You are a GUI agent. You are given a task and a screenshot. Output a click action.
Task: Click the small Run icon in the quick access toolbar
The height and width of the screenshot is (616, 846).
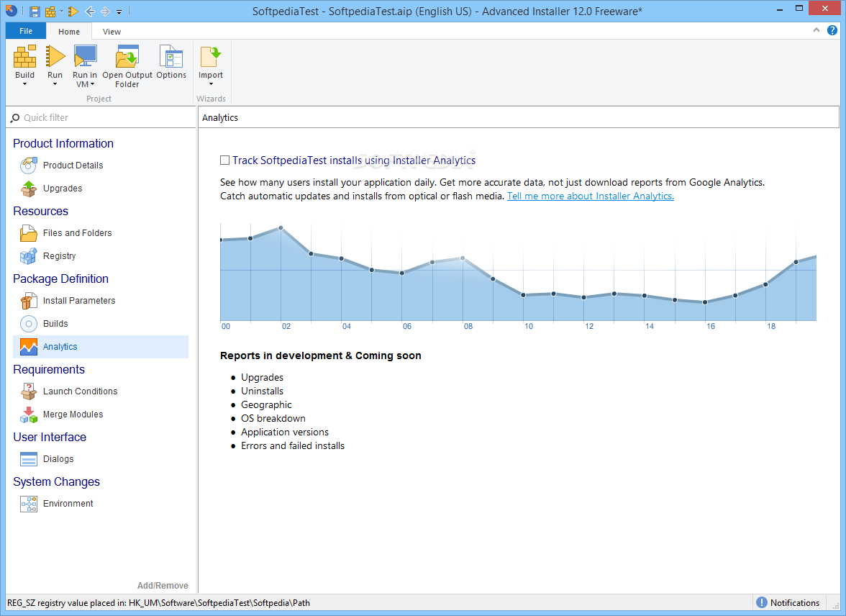coord(73,12)
